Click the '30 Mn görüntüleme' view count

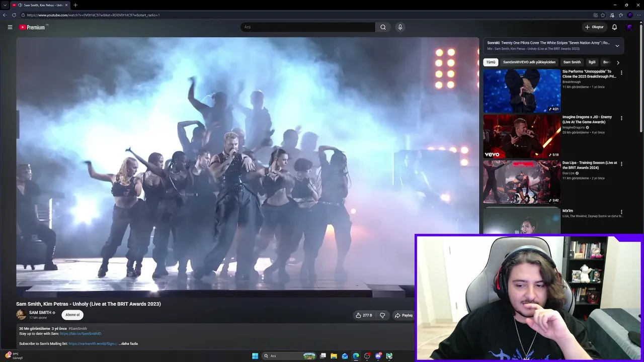tap(35, 328)
